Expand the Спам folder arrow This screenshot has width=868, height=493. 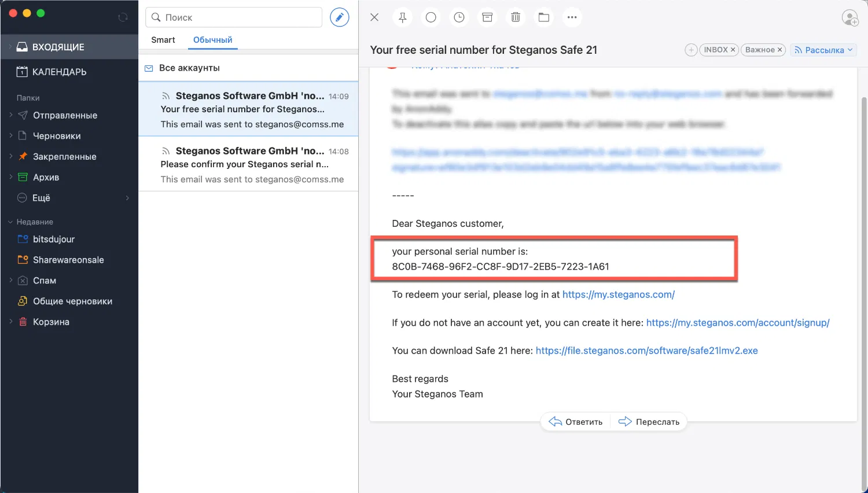tap(10, 281)
